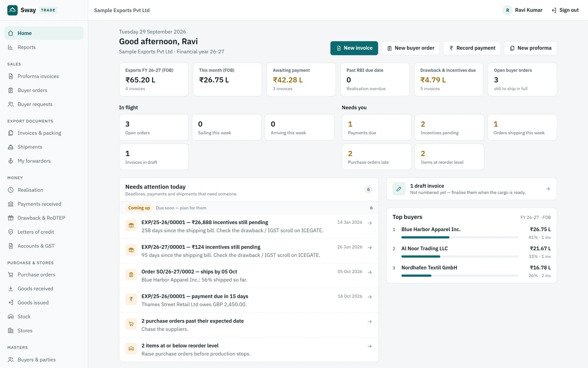Click the Reports bar chart icon
588x368 pixels.
tap(11, 47)
